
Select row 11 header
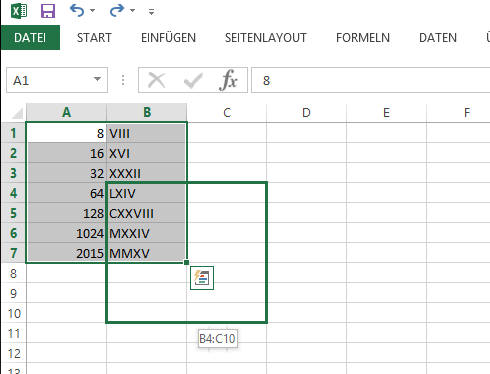(14, 333)
